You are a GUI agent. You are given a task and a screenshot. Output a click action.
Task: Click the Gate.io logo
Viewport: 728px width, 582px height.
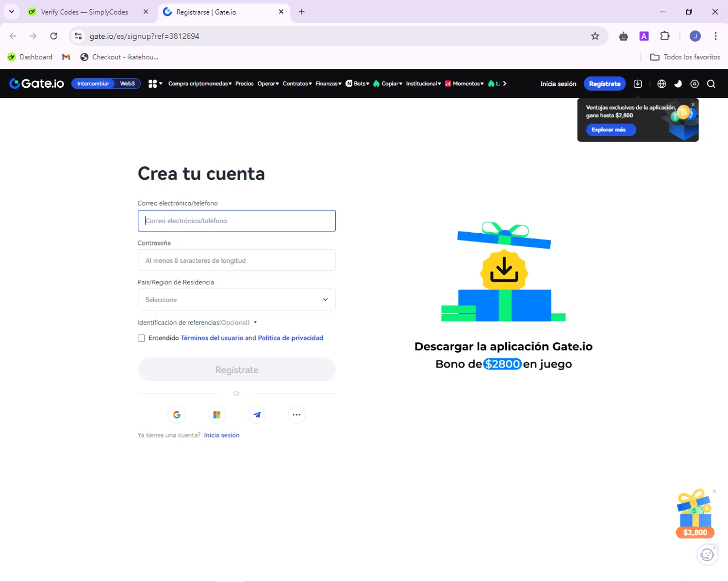tap(36, 83)
